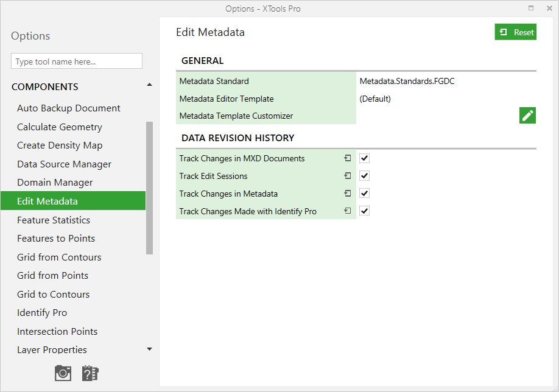Click the pencil edit icon for Template Customizer
Image resolution: width=559 pixels, height=392 pixels.
[527, 116]
